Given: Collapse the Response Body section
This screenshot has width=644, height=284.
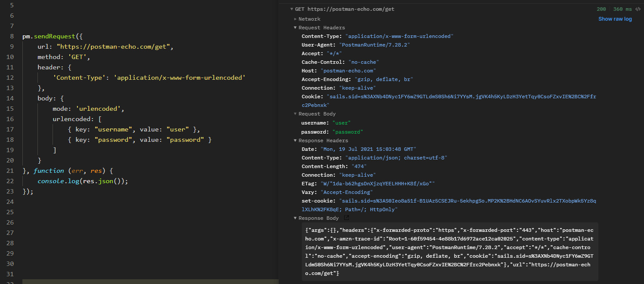Looking at the screenshot, I should pos(295,218).
